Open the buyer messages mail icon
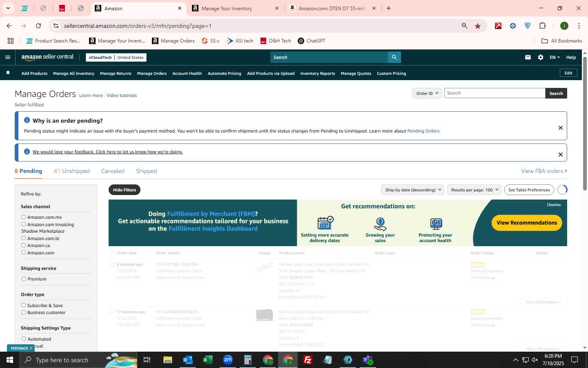This screenshot has height=368, width=588. pos(528,57)
